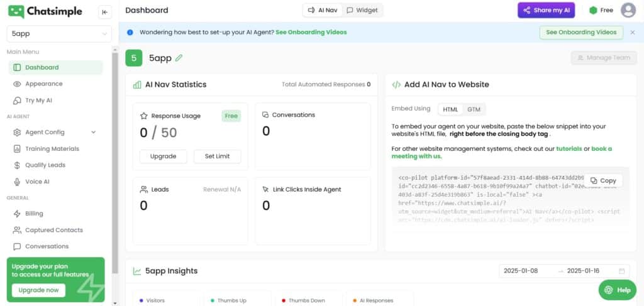Screen dimensions: 644x306
Task: Click the Thumbs Up legend item
Action: (x=228, y=301)
